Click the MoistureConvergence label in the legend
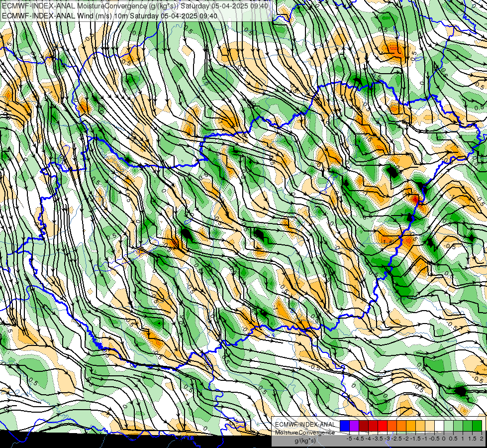This screenshot has height=448, width=487. click(305, 433)
